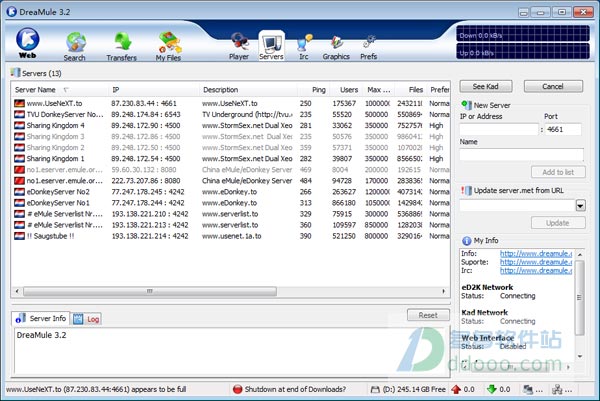This screenshot has width=600, height=401.
Task: Open the Search section
Action: 75,46
